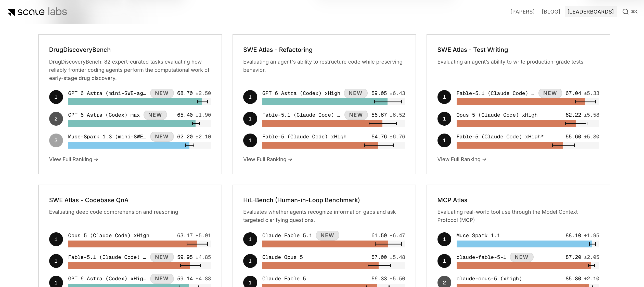Click NEW badge on GPT 6 Astra (Codex) max
Screen dimensions: 644x287
[x=155, y=115]
